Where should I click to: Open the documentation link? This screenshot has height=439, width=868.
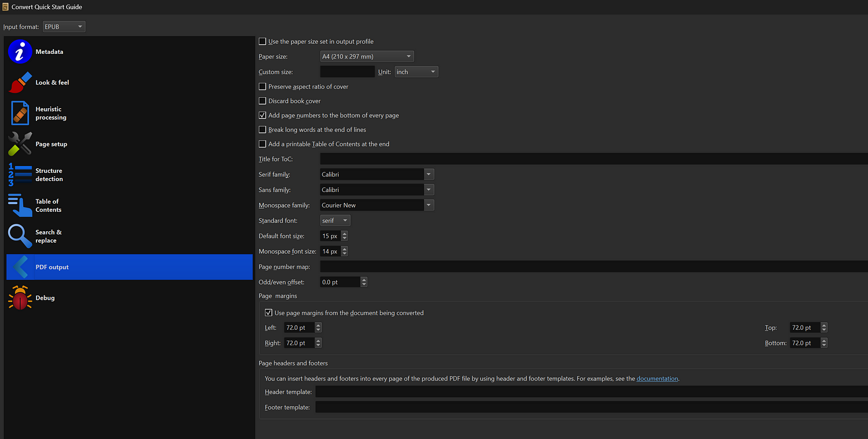(657, 379)
